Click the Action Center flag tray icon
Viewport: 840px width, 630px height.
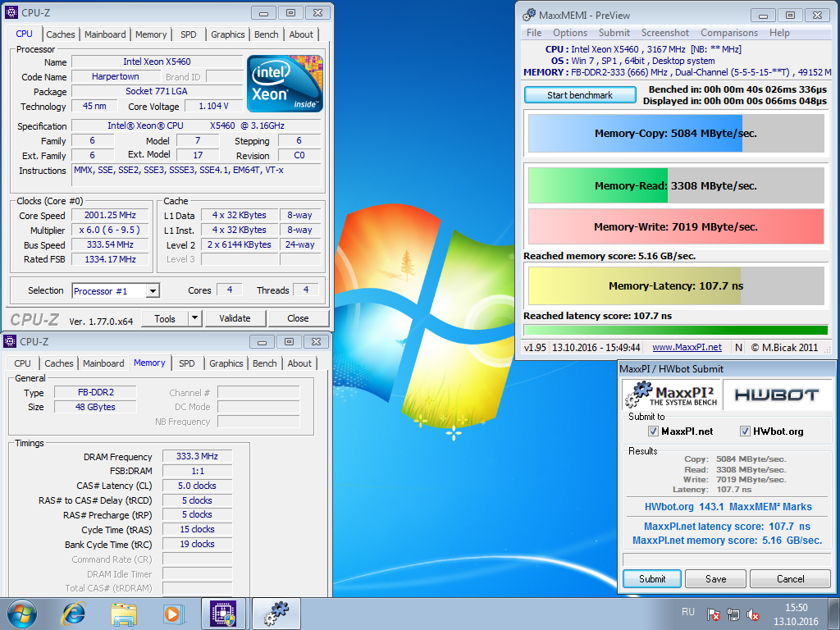[713, 614]
